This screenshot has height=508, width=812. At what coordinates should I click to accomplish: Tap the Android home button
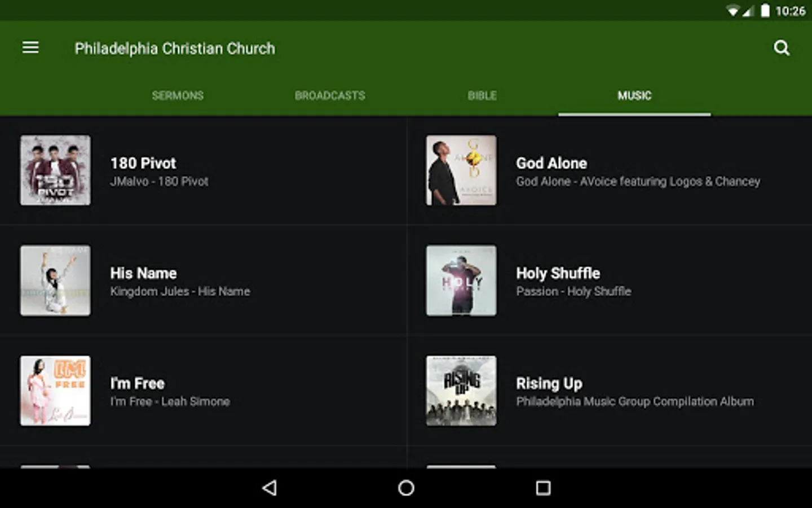tap(406, 488)
